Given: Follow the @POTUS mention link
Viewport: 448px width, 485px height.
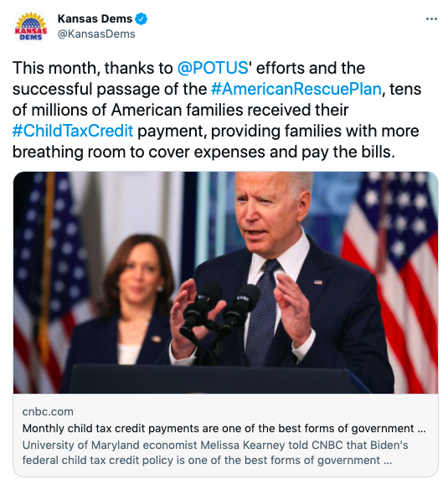Looking at the screenshot, I should 213,68.
